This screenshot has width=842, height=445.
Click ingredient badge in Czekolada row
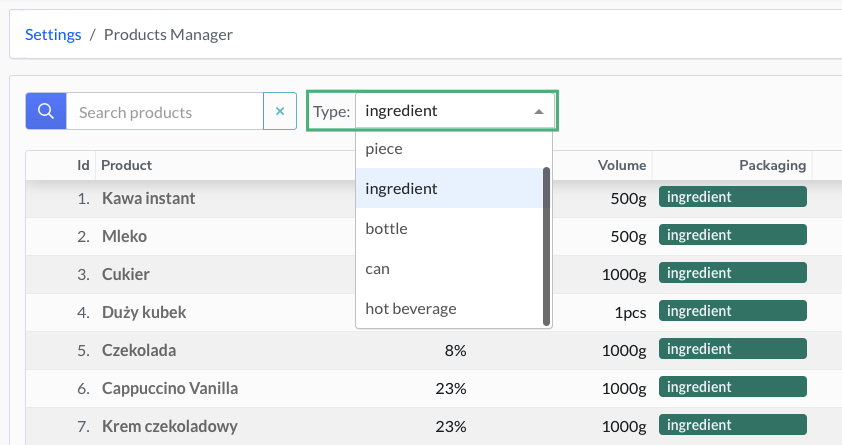pyautogui.click(x=732, y=350)
